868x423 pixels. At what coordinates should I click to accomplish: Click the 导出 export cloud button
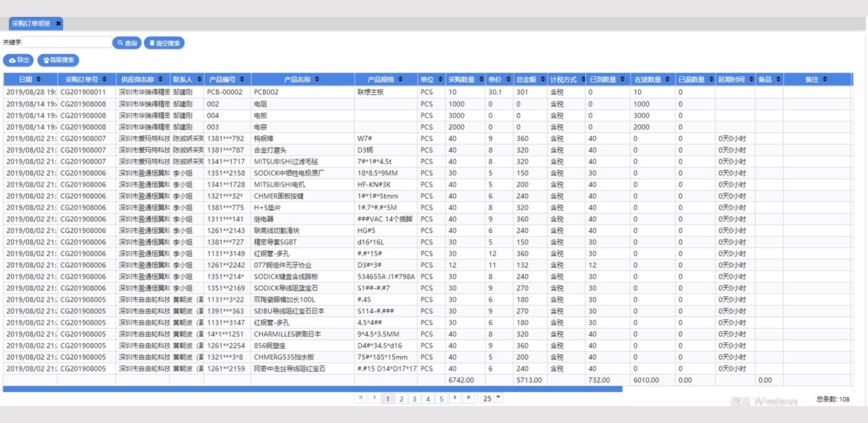[x=18, y=60]
